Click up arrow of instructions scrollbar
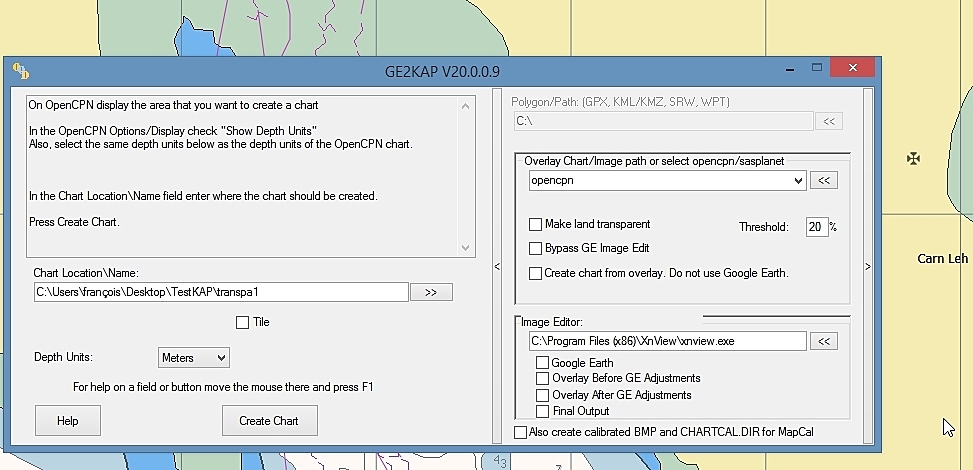 466,107
